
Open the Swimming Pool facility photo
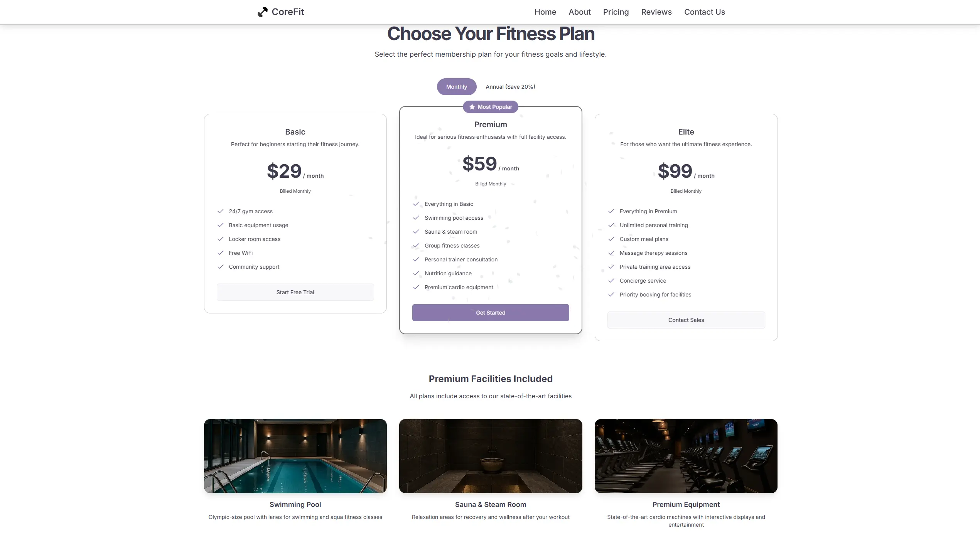tap(295, 456)
